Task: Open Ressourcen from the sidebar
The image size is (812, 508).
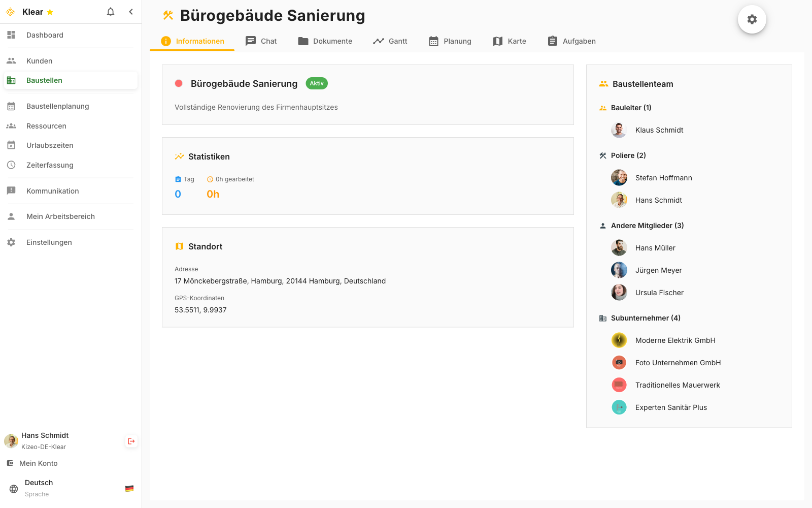Action: 46,125
